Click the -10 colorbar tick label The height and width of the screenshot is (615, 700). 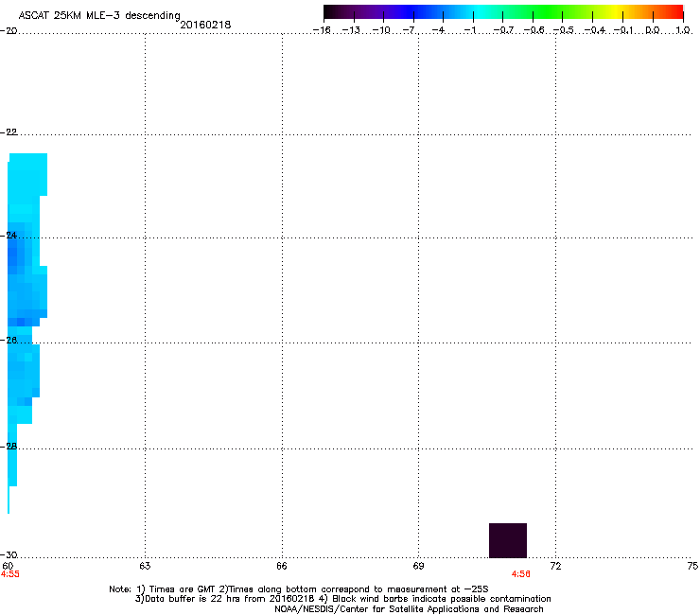[x=381, y=30]
